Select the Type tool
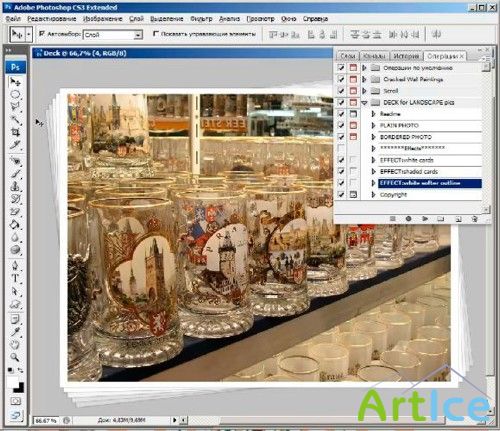The image size is (500, 431). pos(15,278)
